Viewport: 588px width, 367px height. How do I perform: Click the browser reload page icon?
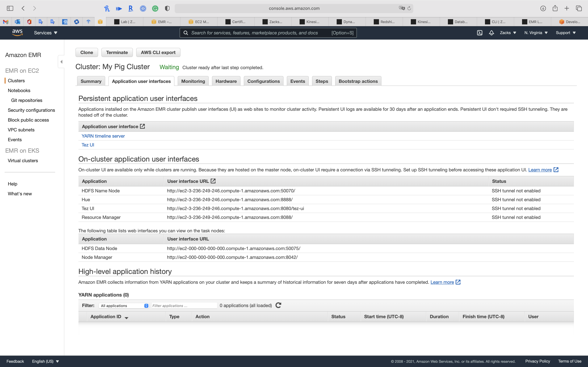[409, 8]
